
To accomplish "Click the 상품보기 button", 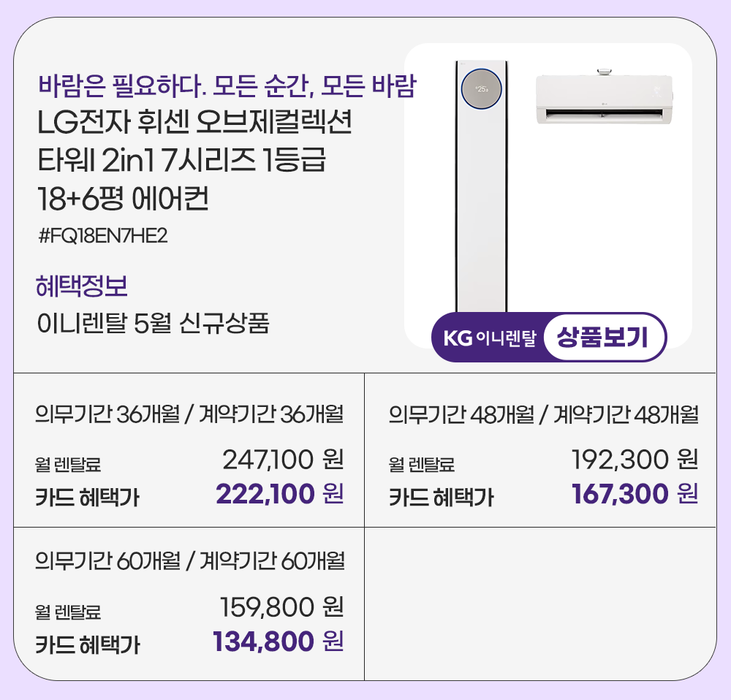I will [x=605, y=338].
